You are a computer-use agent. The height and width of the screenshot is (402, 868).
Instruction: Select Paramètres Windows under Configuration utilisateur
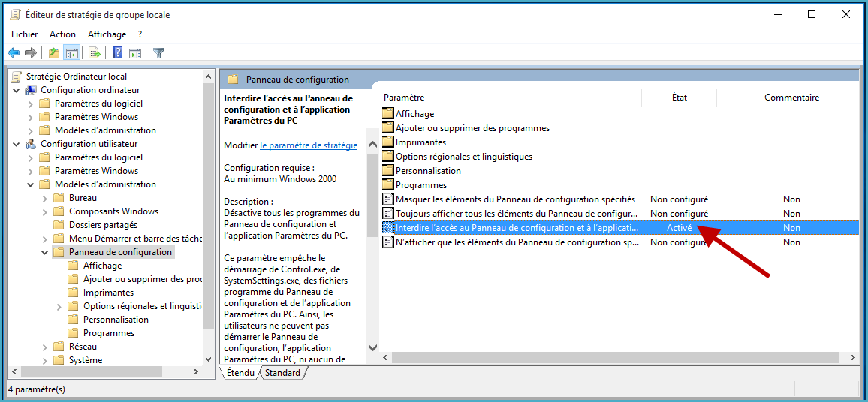[x=96, y=171]
